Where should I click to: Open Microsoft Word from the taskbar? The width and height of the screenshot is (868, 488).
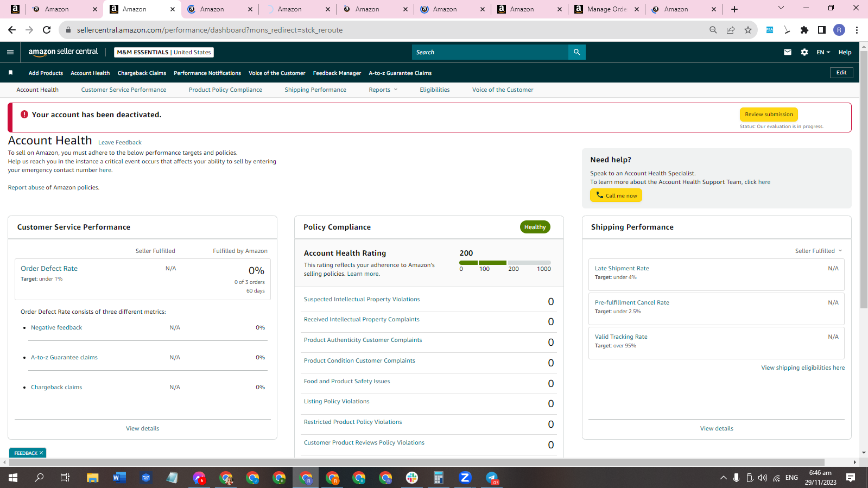click(119, 478)
